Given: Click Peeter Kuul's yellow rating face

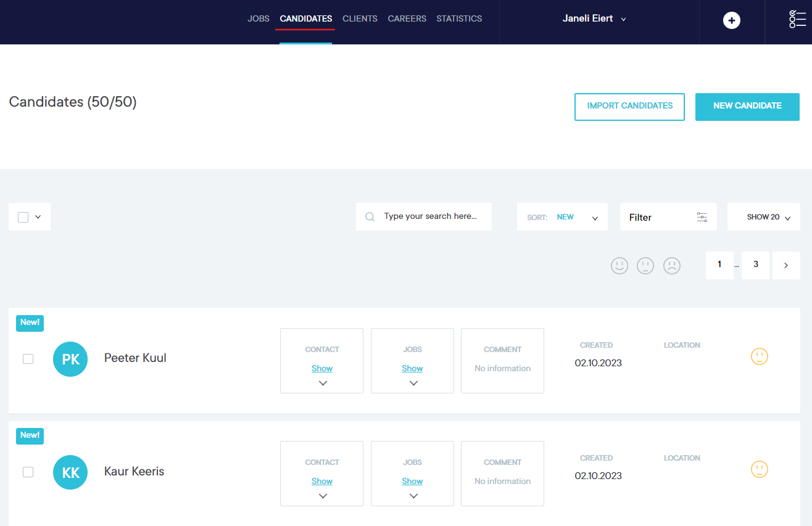Looking at the screenshot, I should tap(759, 356).
